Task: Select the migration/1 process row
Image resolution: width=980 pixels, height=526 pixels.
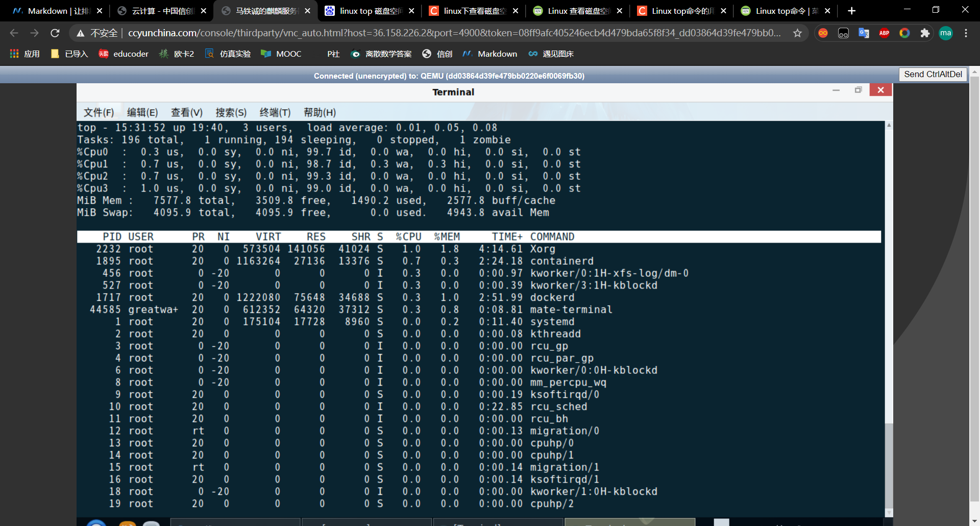Action: [479, 467]
